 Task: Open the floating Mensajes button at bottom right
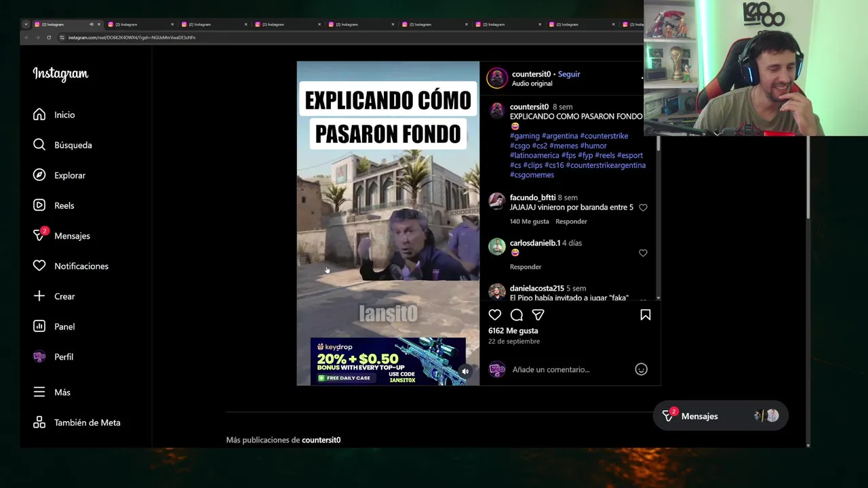(720, 416)
